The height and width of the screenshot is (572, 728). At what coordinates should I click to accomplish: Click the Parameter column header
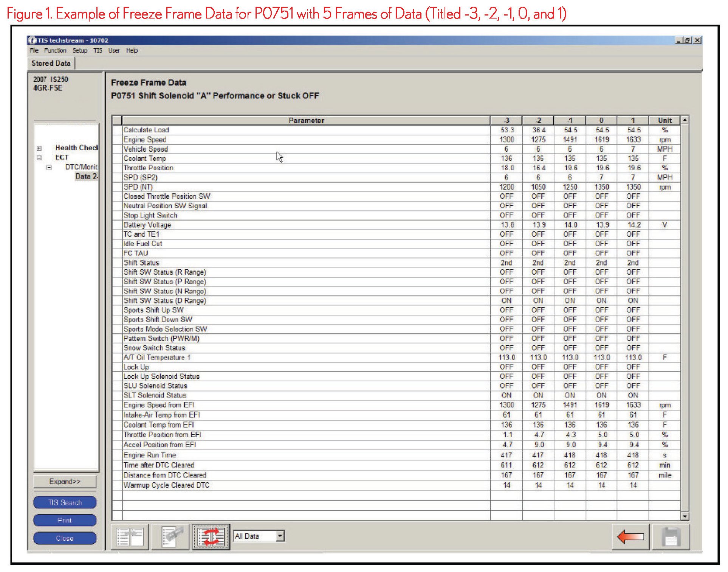306,121
